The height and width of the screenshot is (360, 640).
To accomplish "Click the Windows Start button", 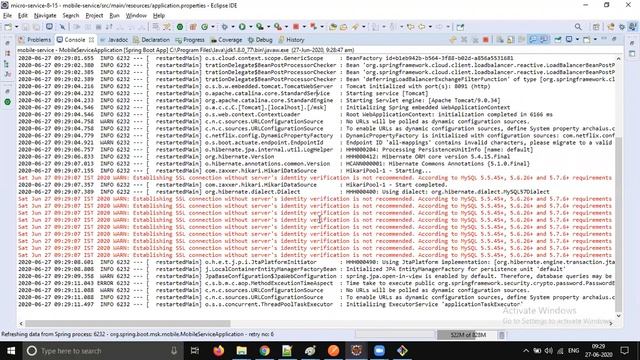I will click(11, 351).
